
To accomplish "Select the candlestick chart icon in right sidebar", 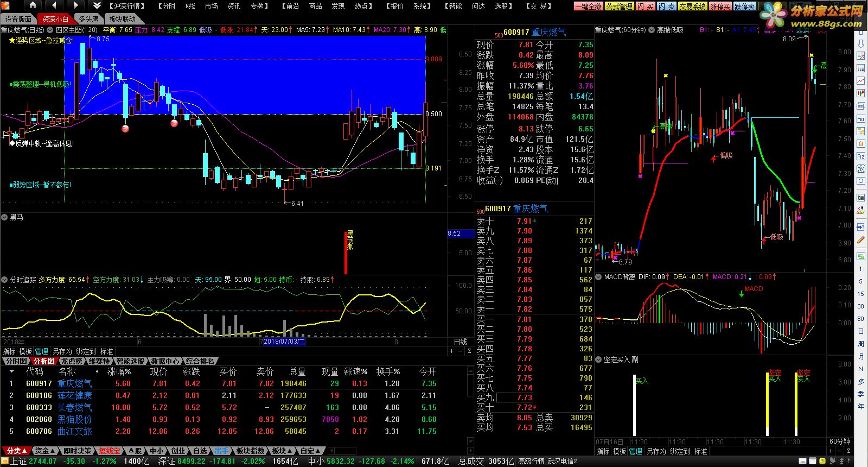I will pyautogui.click(x=861, y=93).
